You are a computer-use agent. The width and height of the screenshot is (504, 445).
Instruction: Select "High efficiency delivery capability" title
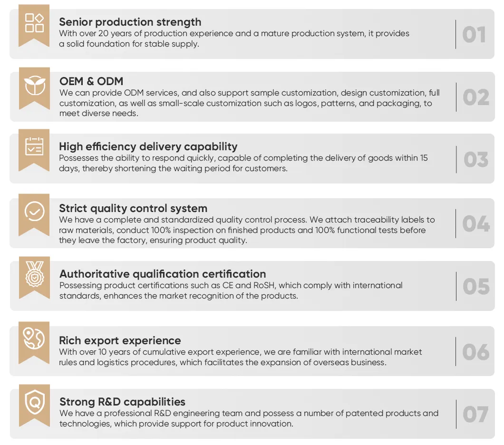[x=148, y=146]
